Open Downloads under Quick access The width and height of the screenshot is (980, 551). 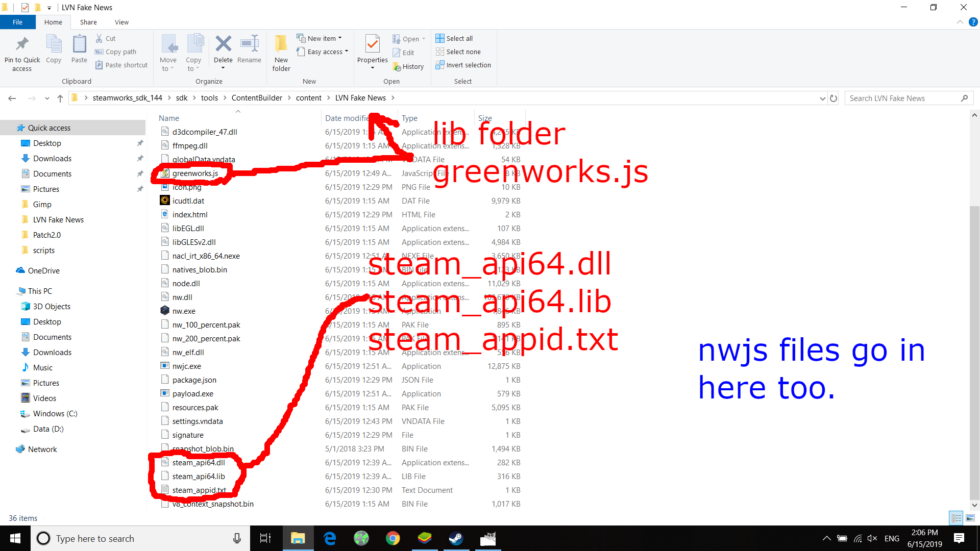pos(52,158)
